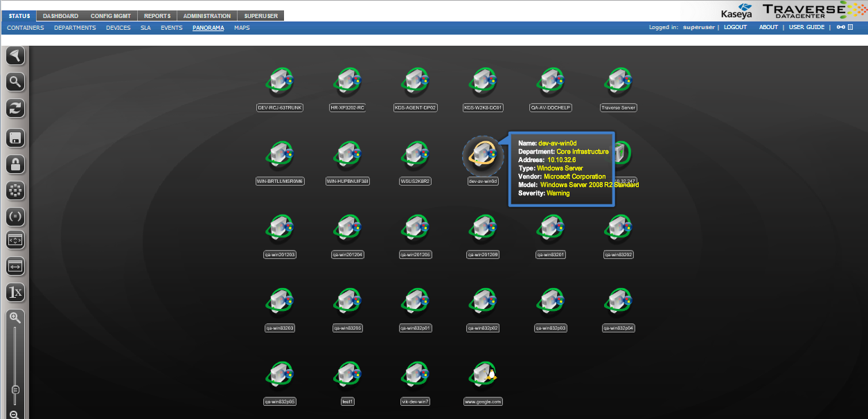
Task: Click the zoom in magnifier above slider
Action: point(15,317)
